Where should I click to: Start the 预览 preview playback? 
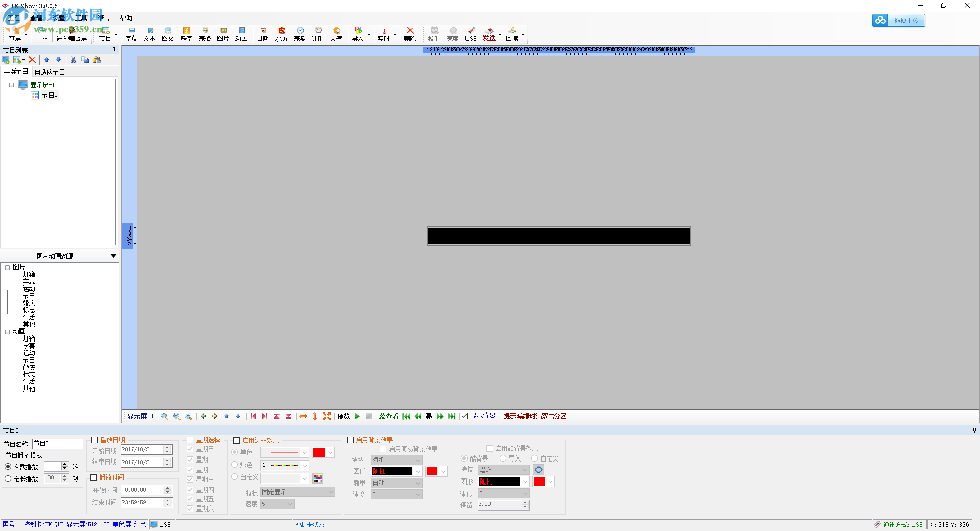pyautogui.click(x=357, y=416)
